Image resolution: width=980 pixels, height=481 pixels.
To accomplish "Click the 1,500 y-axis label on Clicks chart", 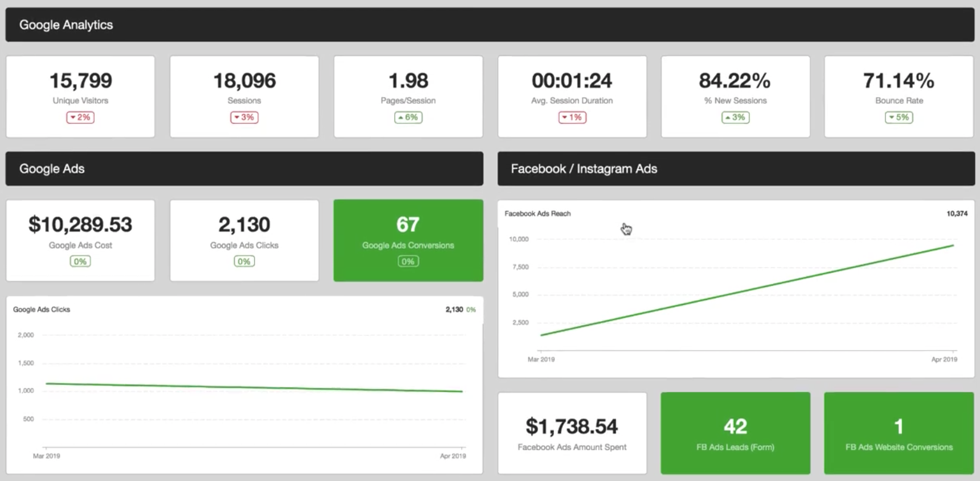I will pos(26,363).
